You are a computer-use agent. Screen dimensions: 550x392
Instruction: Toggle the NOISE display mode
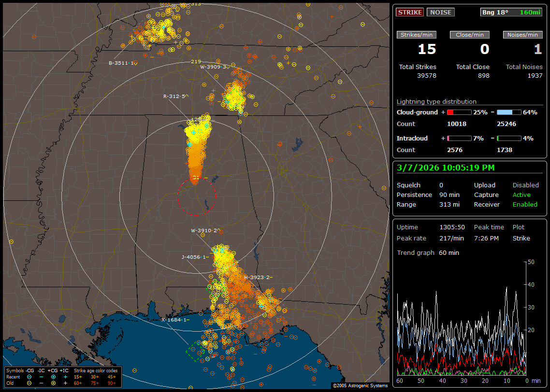tap(440, 12)
